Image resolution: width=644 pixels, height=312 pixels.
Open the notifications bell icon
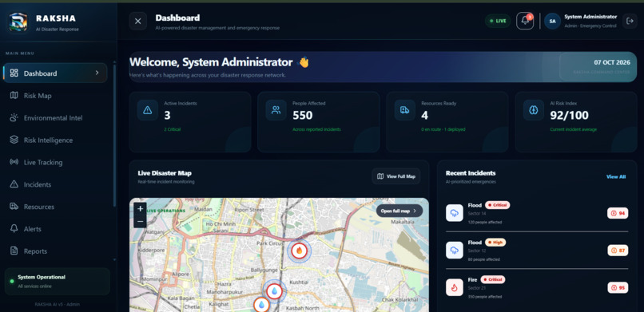[x=525, y=21]
